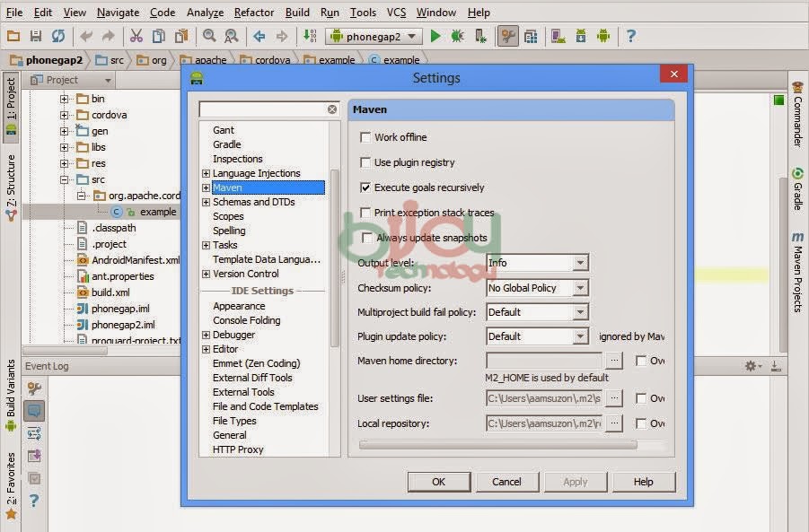809x532 pixels.
Task: Click the Cut scissors icon
Action: 136,36
